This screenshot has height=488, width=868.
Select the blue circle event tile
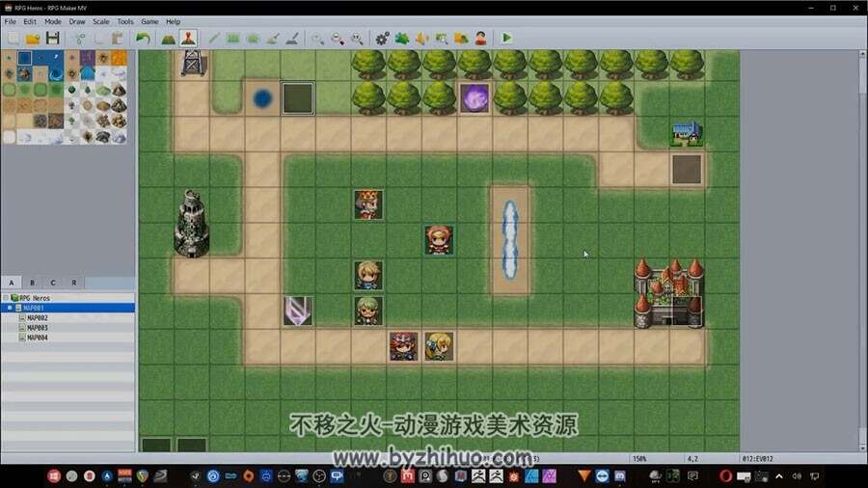click(262, 98)
